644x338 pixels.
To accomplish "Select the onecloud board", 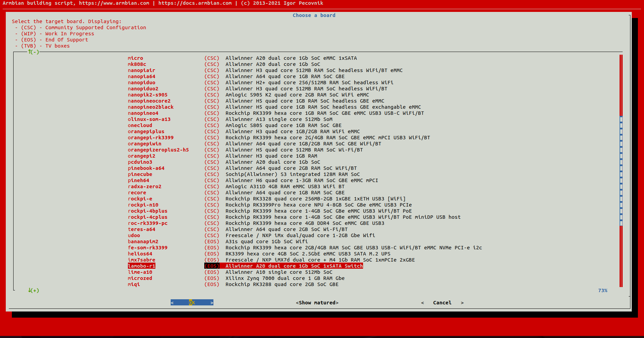I will click(x=140, y=125).
